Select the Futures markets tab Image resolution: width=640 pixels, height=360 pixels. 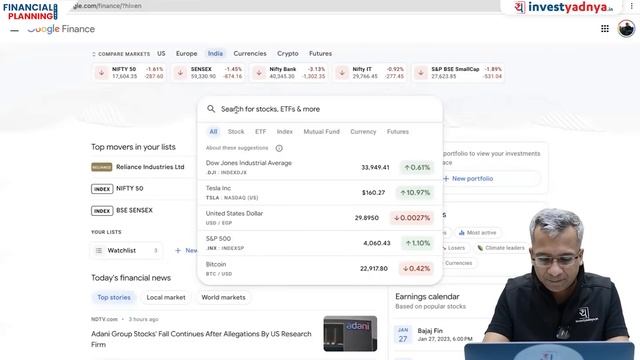pyautogui.click(x=320, y=53)
